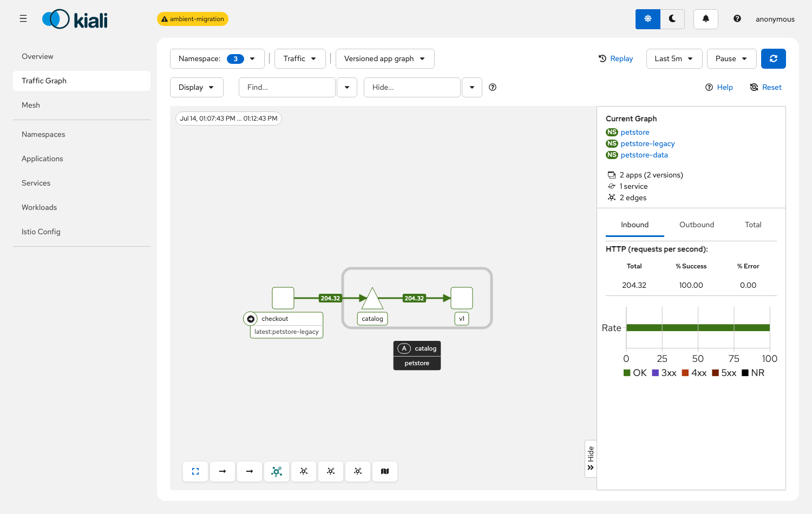This screenshot has height=514, width=812.
Task: Open the Pause refresh interval dropdown
Action: pyautogui.click(x=731, y=58)
